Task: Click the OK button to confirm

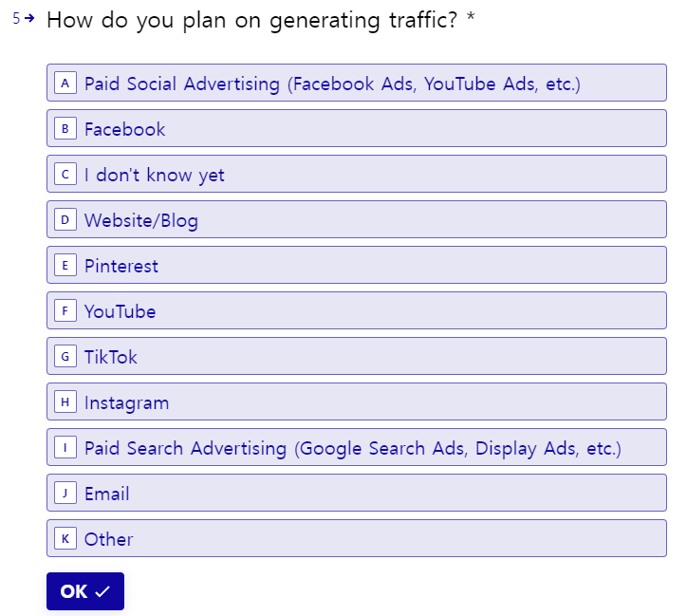Action: 85,591
